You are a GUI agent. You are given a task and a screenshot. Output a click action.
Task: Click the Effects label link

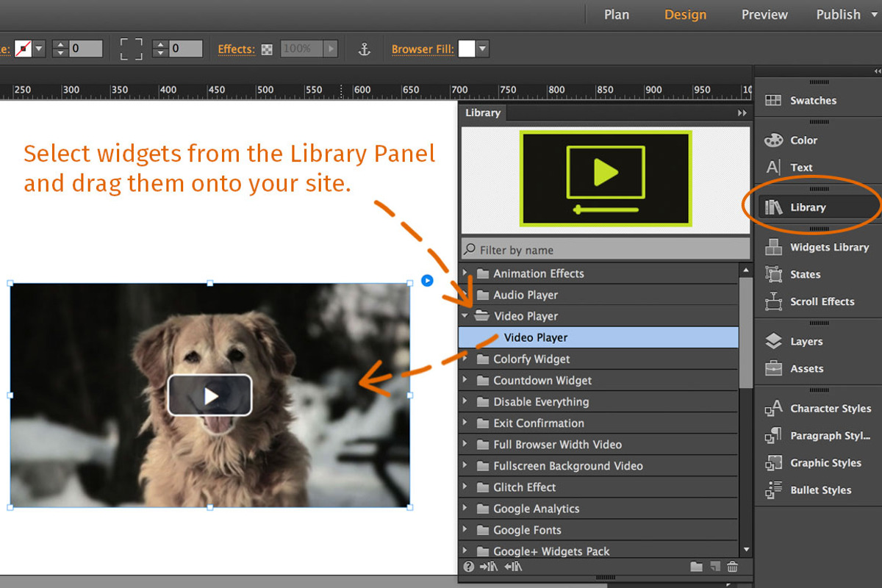point(237,49)
